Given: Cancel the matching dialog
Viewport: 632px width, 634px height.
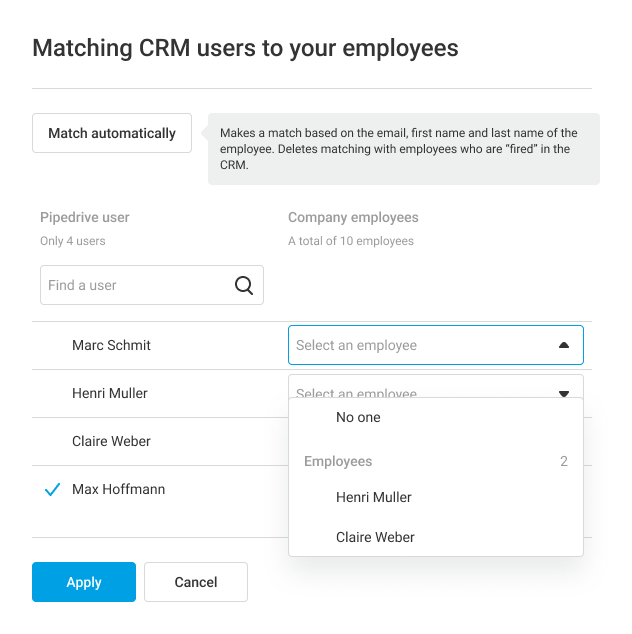Looking at the screenshot, I should [x=196, y=582].
